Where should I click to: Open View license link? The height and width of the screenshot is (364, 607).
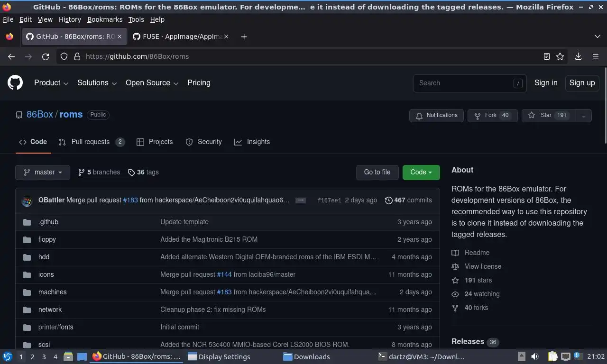(x=483, y=266)
